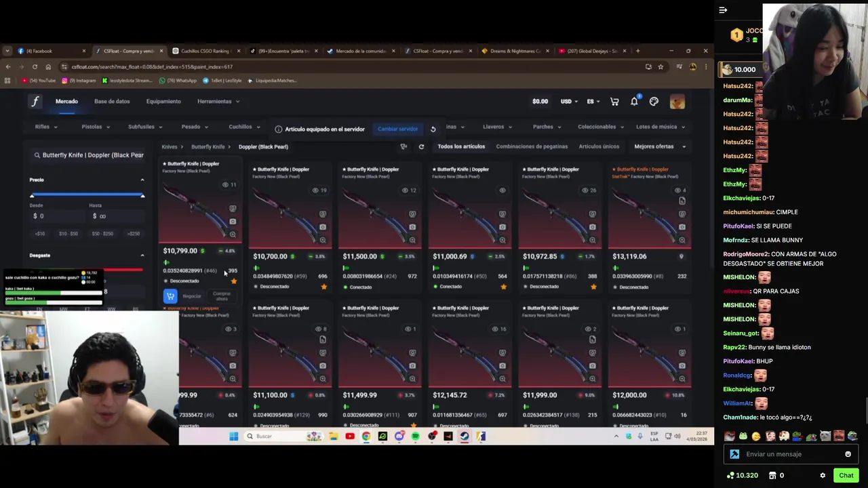Open the Mejores ofertas sort dropdown
This screenshot has width=868, height=488.
(x=660, y=146)
